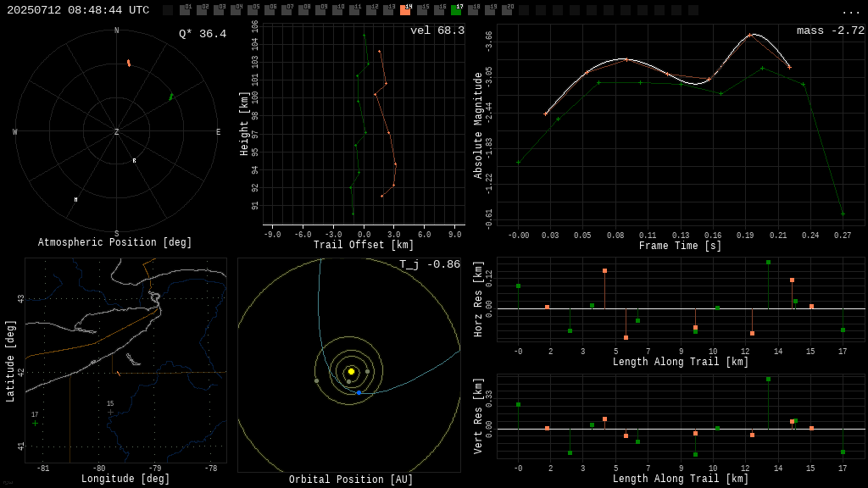Click the peak of the white magnitude curve
Screen dimensions: 868x488
coord(751,35)
